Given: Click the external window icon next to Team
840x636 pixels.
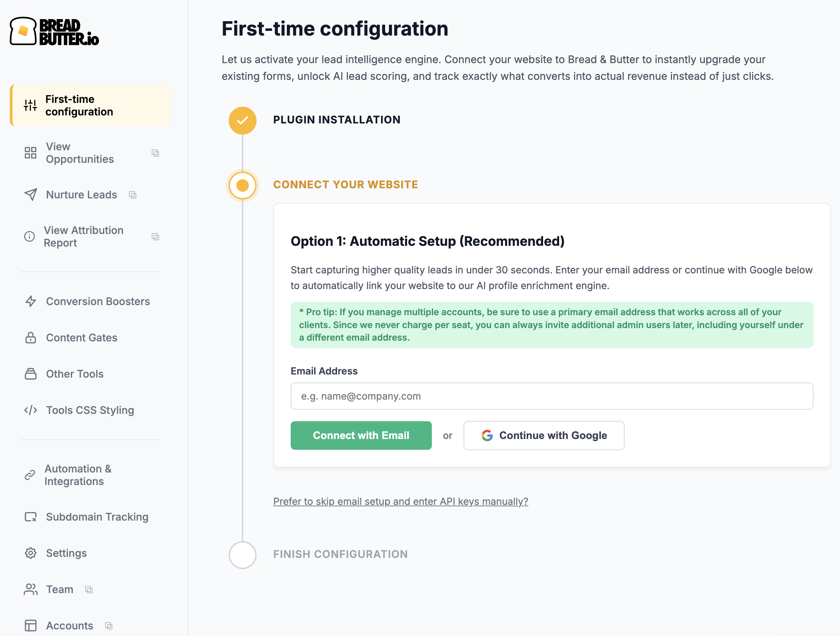Looking at the screenshot, I should pyautogui.click(x=89, y=590).
